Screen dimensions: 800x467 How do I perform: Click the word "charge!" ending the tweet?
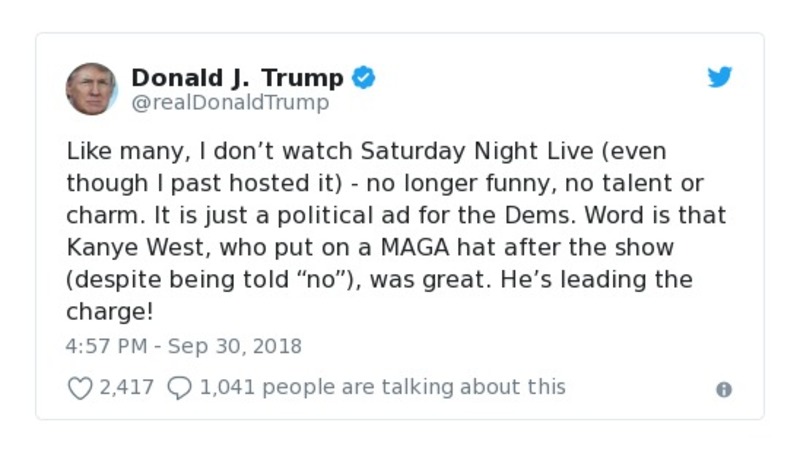click(x=110, y=311)
